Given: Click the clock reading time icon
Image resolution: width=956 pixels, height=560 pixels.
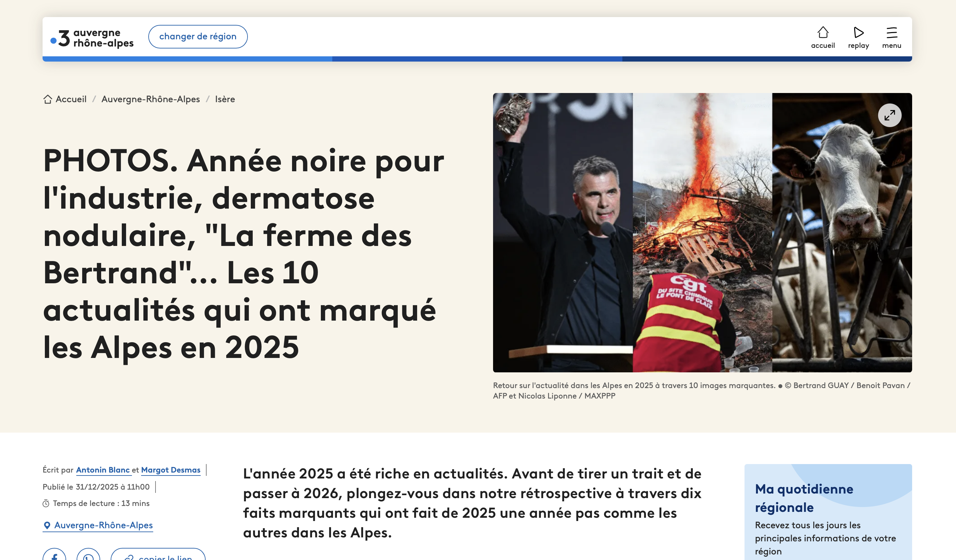Looking at the screenshot, I should coord(46,504).
